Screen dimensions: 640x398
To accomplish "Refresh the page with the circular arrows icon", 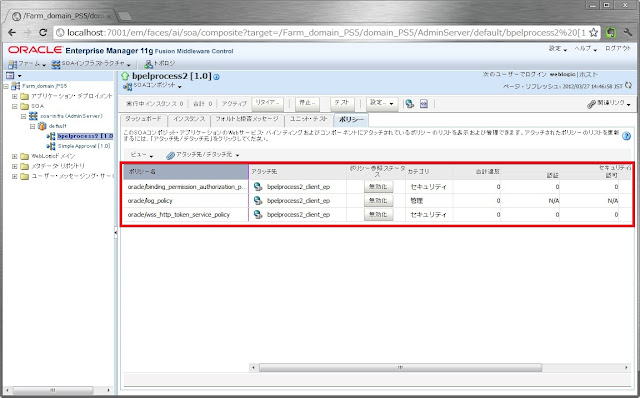I will pyautogui.click(x=628, y=86).
